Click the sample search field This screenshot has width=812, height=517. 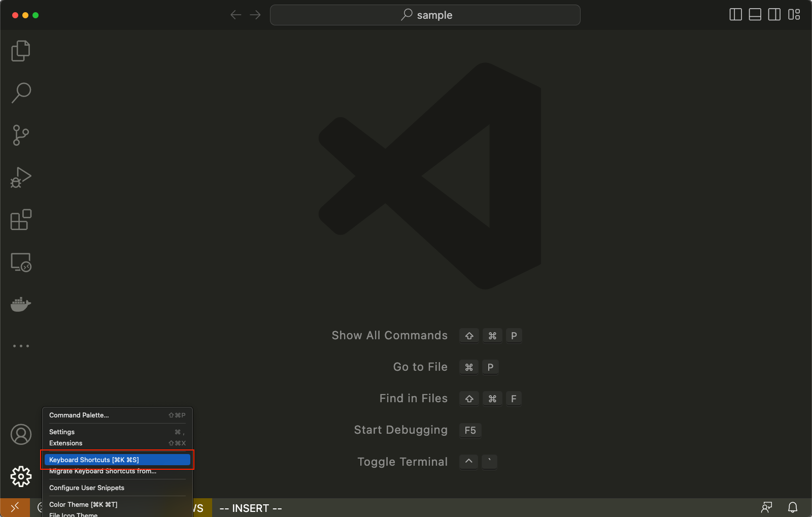coord(425,15)
